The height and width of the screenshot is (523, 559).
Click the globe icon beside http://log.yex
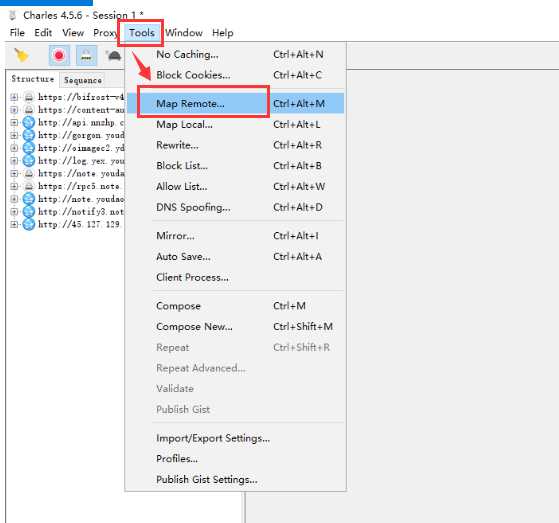pos(29,160)
